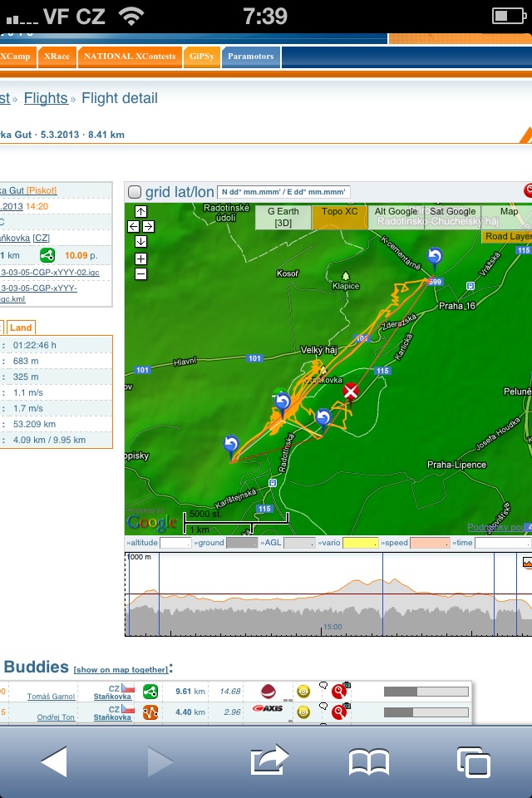This screenshot has width=532, height=798.
Task: Open the XRace tab
Action: 57,57
